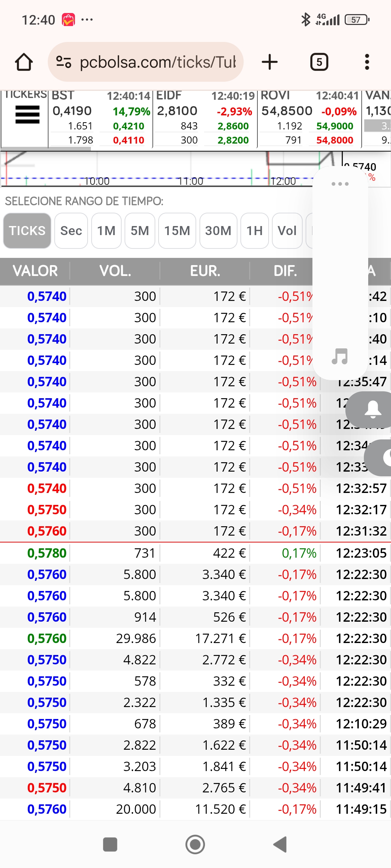The width and height of the screenshot is (391, 868).
Task: Choose the Vol range option
Action: [287, 231]
